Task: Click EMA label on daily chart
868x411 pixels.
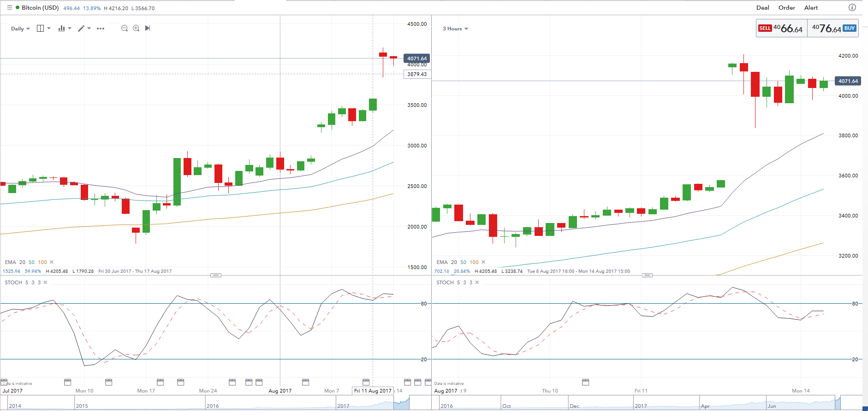Action: tap(10, 262)
